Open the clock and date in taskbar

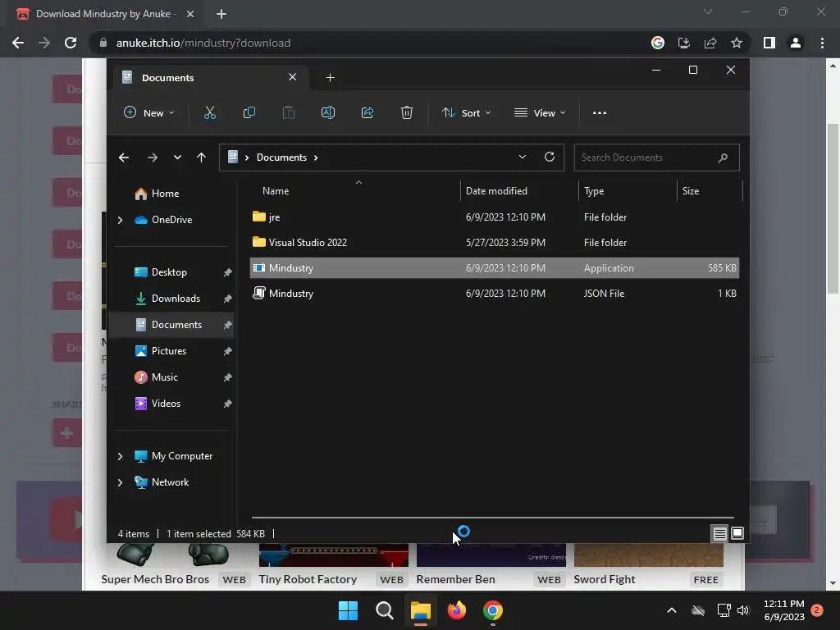pos(783,610)
